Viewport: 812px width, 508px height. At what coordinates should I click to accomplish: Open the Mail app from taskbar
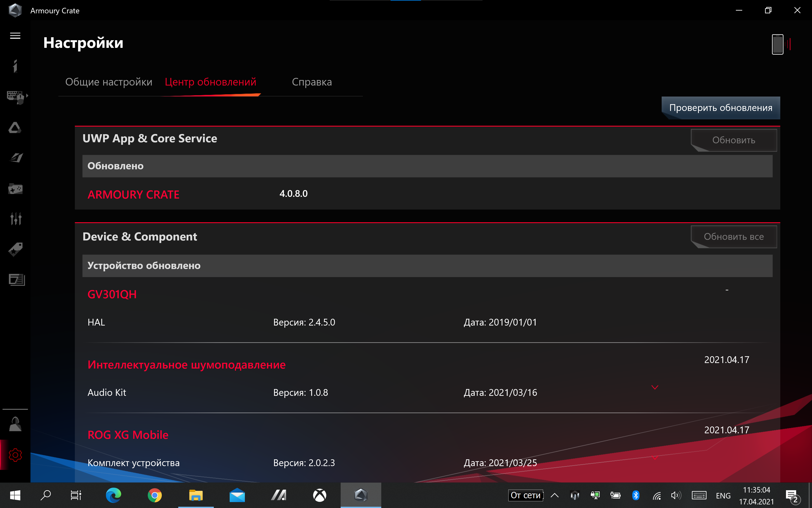[x=237, y=495]
